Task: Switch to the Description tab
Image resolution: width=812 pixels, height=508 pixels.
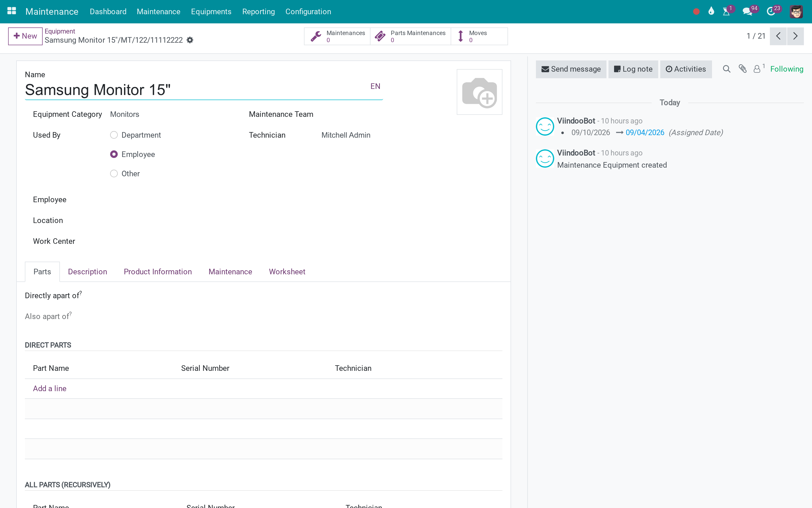Action: [x=88, y=272]
